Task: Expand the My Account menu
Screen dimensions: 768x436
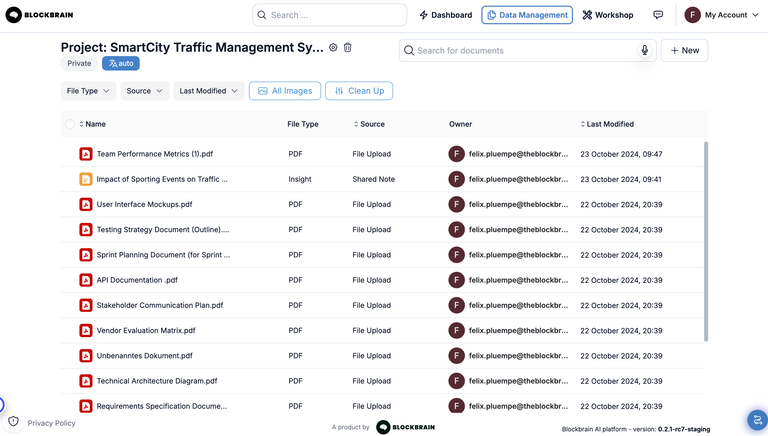Action: [x=722, y=15]
